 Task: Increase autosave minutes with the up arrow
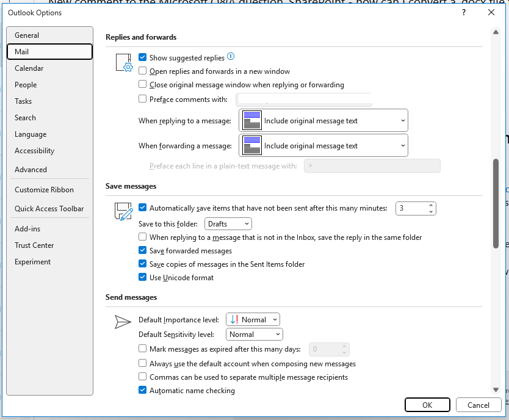coord(431,206)
